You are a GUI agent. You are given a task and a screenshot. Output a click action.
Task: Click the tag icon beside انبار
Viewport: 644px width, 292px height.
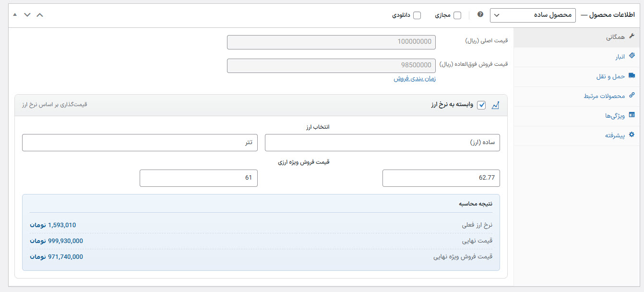click(632, 56)
